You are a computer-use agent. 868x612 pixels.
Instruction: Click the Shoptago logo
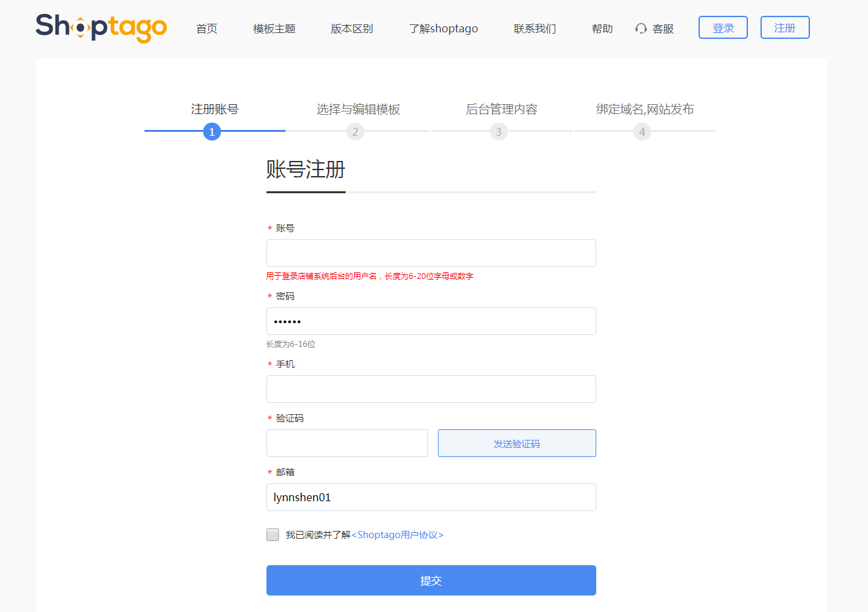(100, 28)
